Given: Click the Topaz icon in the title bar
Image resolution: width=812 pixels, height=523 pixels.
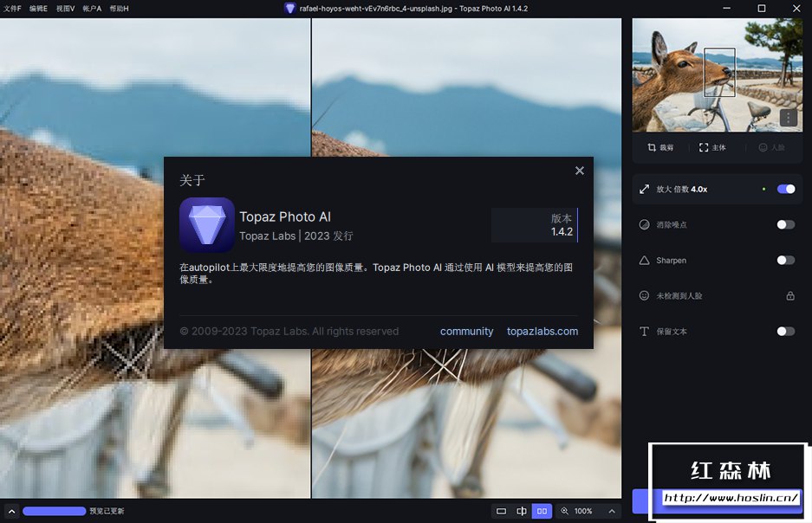Looking at the screenshot, I should (290, 9).
